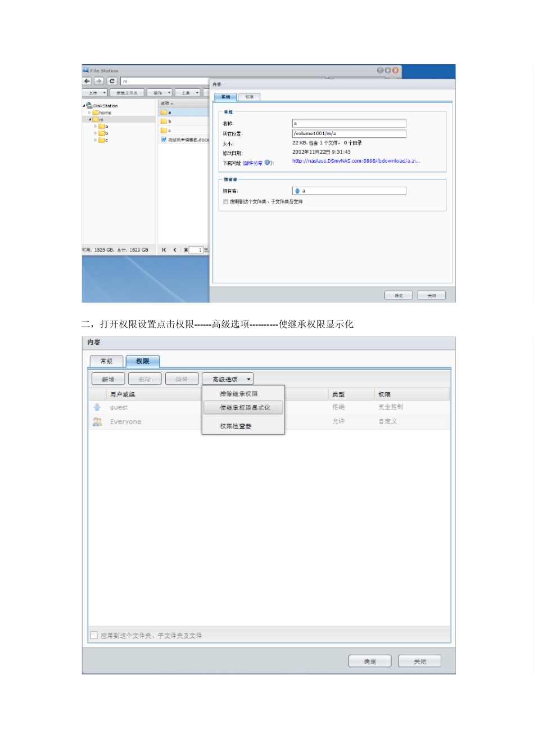The height and width of the screenshot is (756, 534).
Task: Click the 拥有者 owner field
Action: [x=349, y=191]
